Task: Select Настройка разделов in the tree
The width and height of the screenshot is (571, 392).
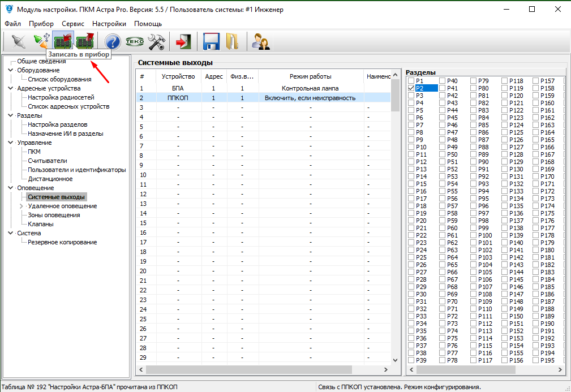Action: click(x=57, y=124)
